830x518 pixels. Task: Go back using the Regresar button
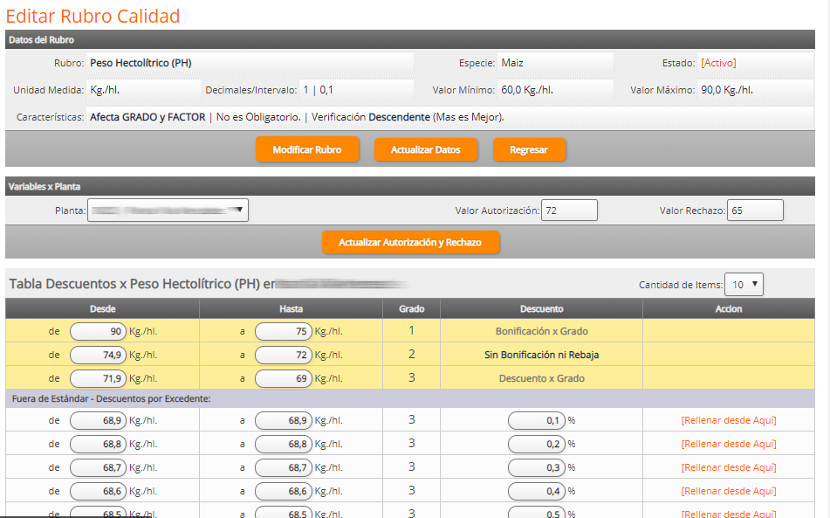click(528, 150)
